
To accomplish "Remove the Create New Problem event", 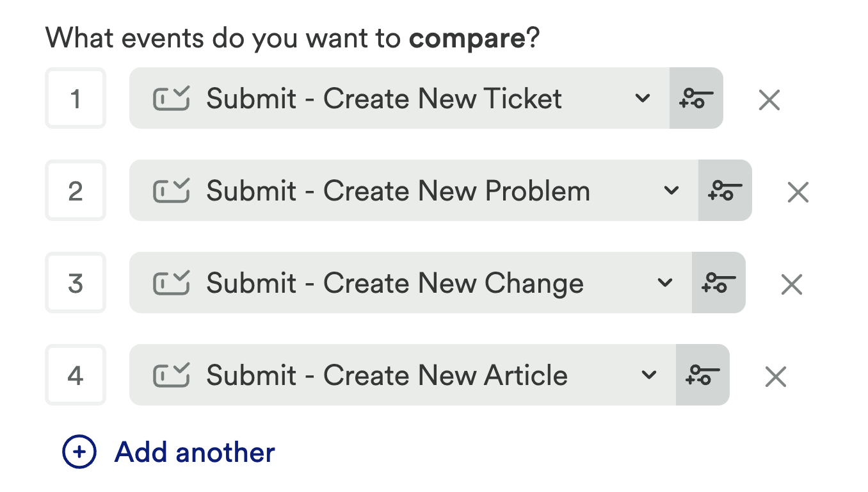I will click(798, 192).
